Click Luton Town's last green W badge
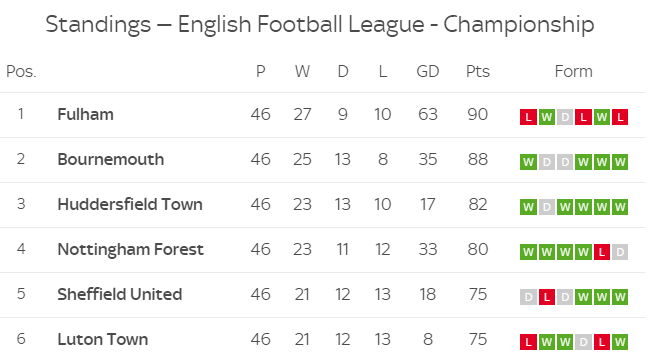This screenshot has width=651, height=362. (x=619, y=342)
